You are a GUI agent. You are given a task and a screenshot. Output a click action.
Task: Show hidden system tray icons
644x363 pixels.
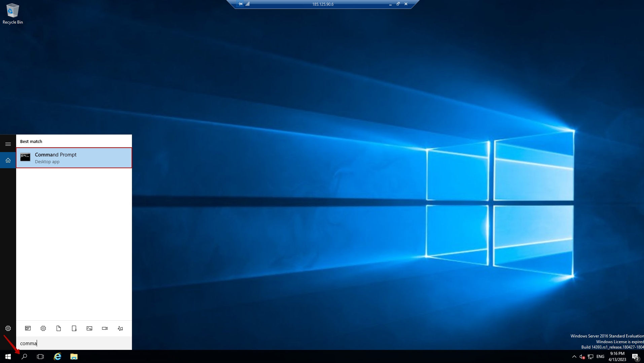(x=574, y=357)
